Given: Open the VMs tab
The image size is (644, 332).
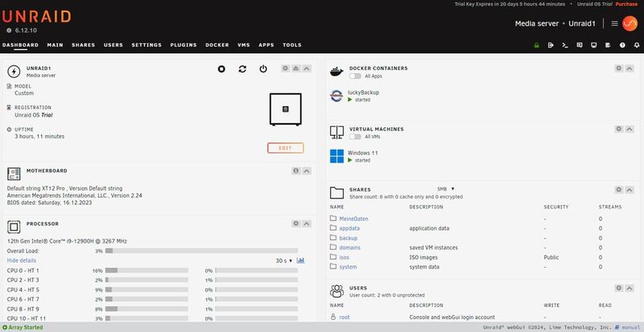Looking at the screenshot, I should coord(244,45).
